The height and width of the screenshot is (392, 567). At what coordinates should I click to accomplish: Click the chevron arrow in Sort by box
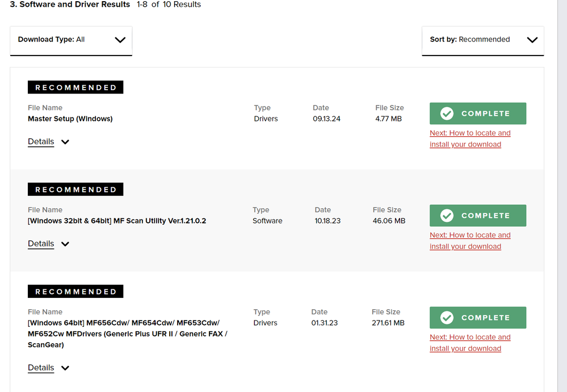(532, 40)
